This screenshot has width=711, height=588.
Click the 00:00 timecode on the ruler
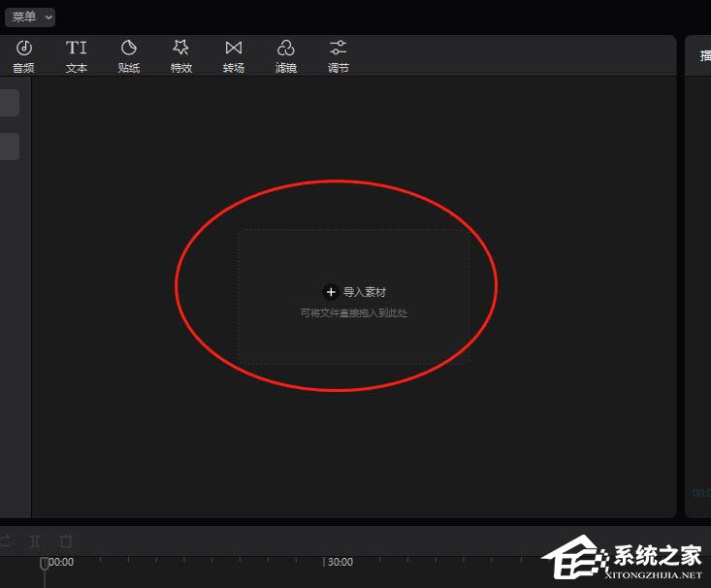[61, 562]
